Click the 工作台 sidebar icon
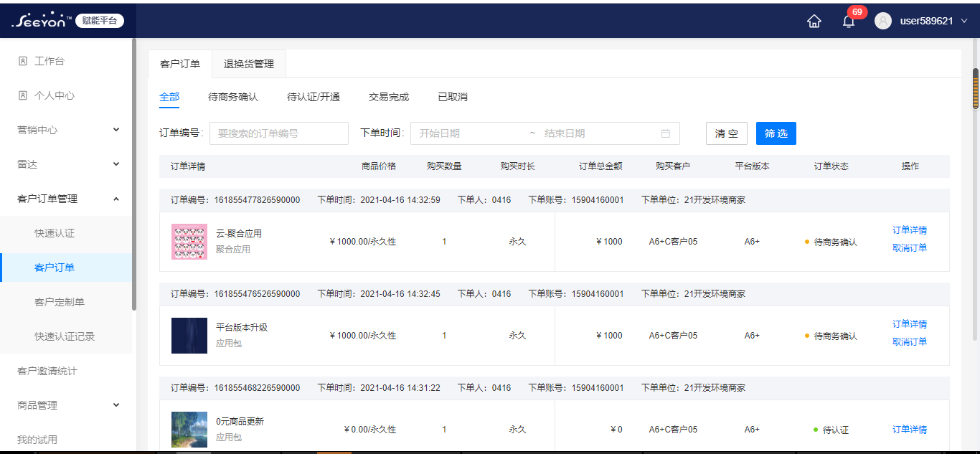 tap(22, 61)
